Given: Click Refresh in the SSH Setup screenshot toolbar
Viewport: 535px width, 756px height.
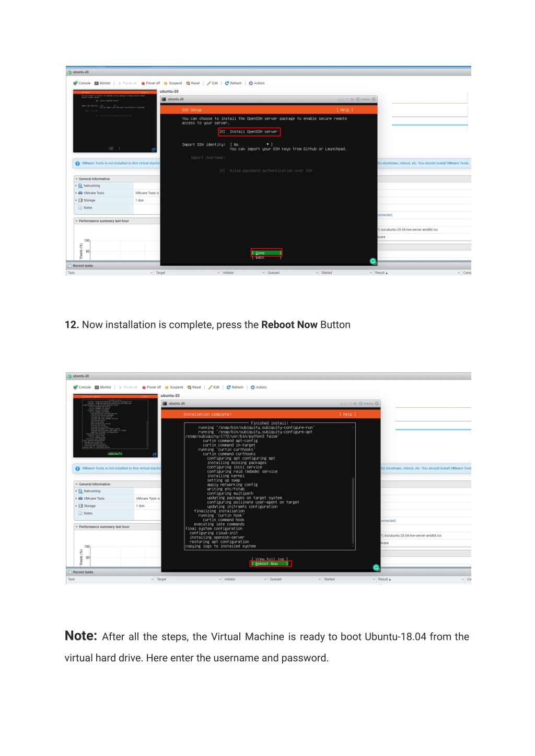Looking at the screenshot, I should (x=234, y=83).
